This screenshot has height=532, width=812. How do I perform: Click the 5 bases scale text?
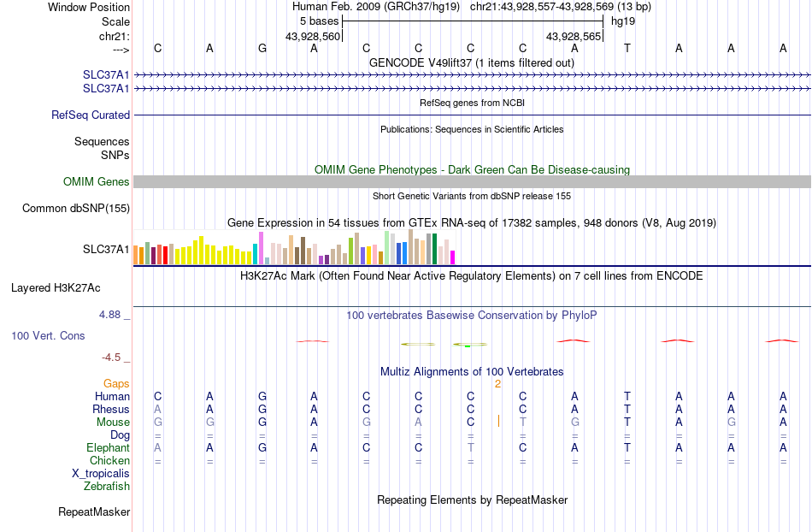(x=319, y=21)
